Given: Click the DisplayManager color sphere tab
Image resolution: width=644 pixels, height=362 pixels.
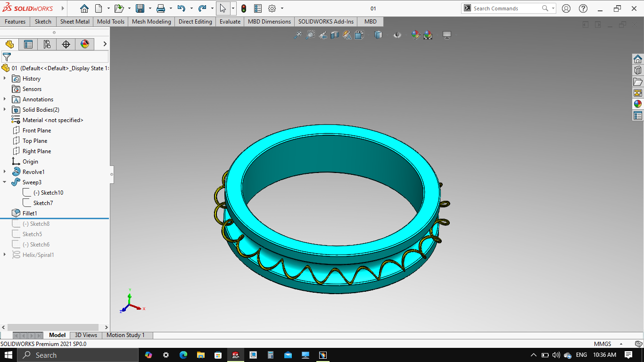Looking at the screenshot, I should tap(85, 44).
